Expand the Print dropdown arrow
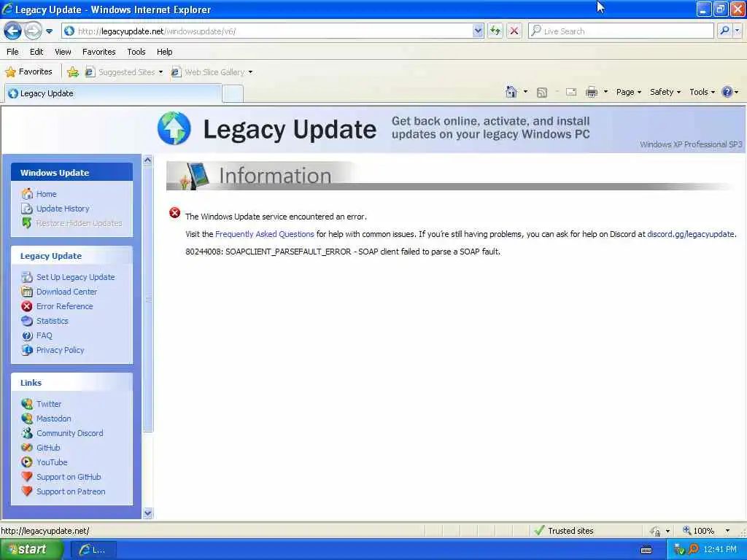Viewport: 747px width, 560px height. coord(605,92)
